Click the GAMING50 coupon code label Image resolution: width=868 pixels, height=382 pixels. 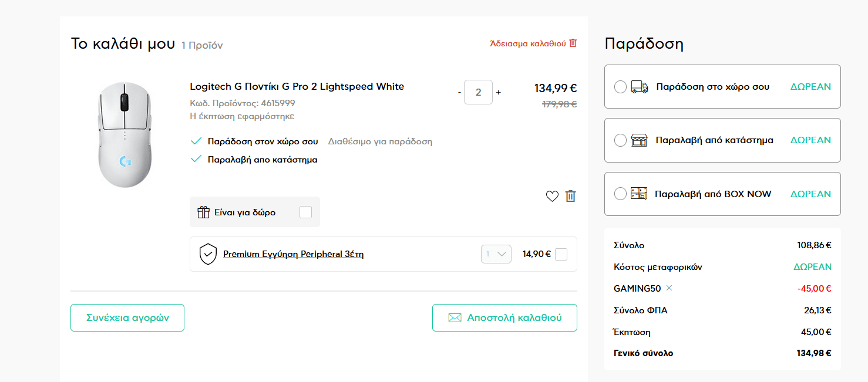coord(637,289)
